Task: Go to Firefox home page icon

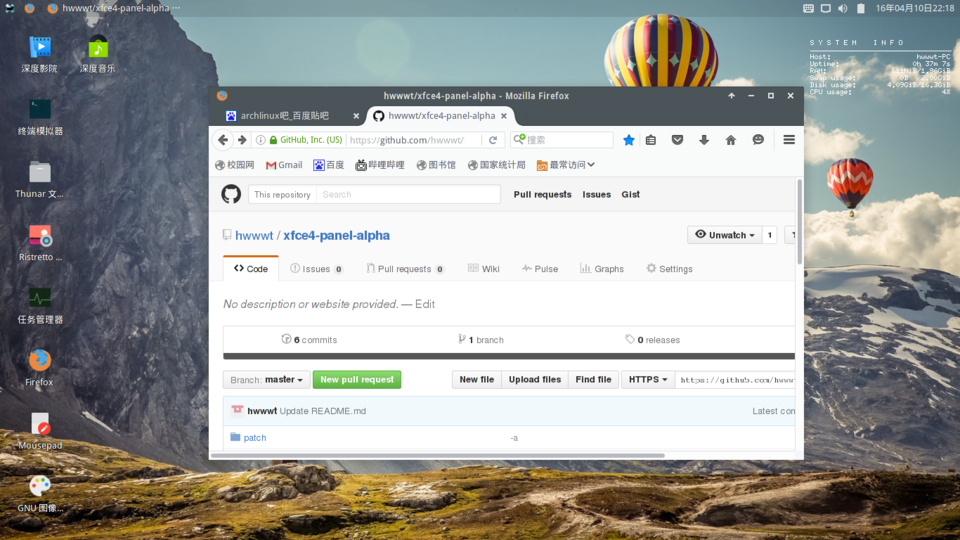Action: [731, 140]
